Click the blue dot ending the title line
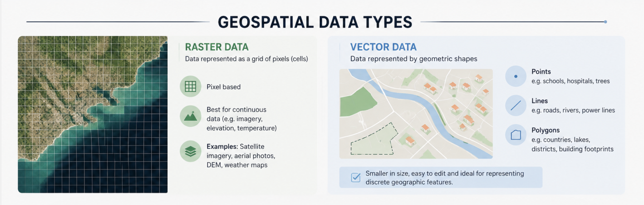Image resolution: width=644 pixels, height=205 pixels. [605, 22]
